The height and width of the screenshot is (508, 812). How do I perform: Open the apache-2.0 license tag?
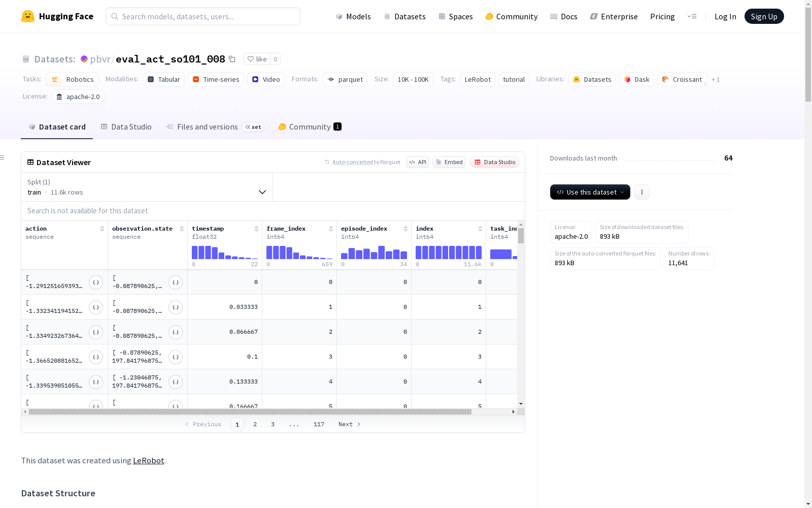[78, 97]
